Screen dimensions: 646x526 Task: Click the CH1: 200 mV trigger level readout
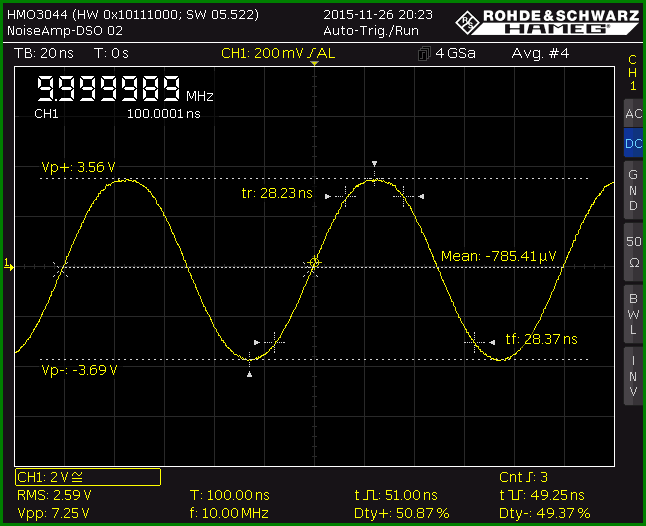[x=278, y=54]
